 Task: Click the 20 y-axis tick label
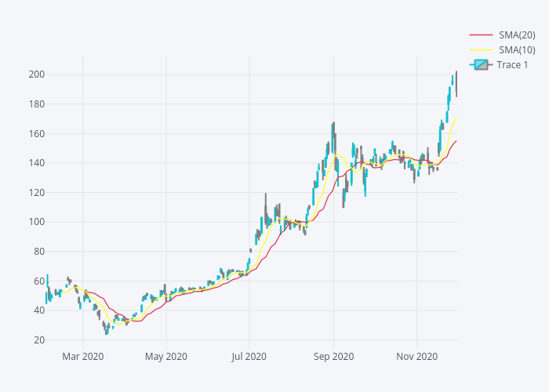click(x=39, y=339)
